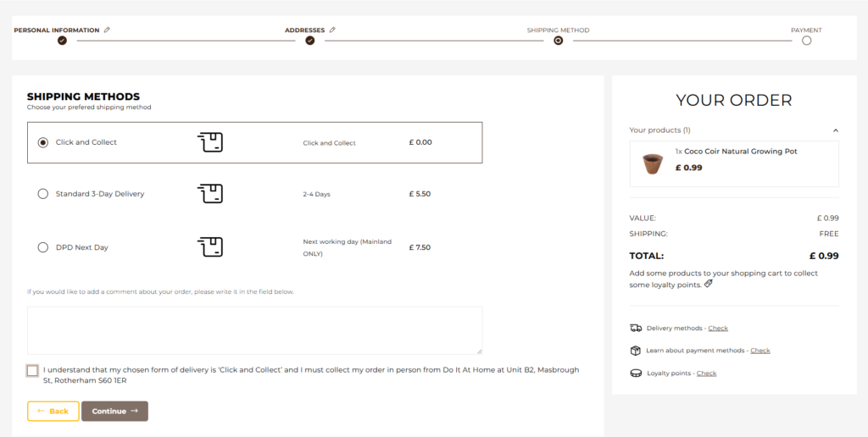The width and height of the screenshot is (868, 437).
Task: Collapse the Your products list chevron
Action: click(x=835, y=130)
